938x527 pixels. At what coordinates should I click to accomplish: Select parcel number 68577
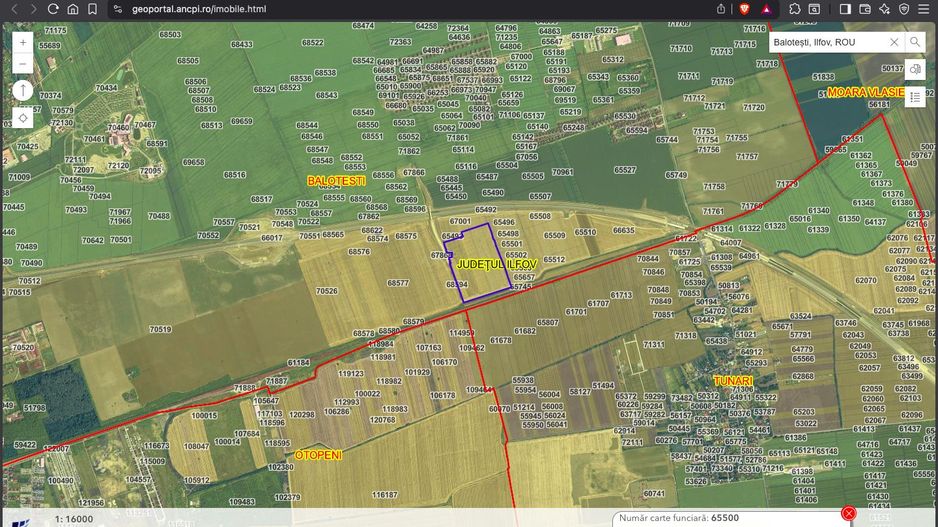(x=398, y=283)
